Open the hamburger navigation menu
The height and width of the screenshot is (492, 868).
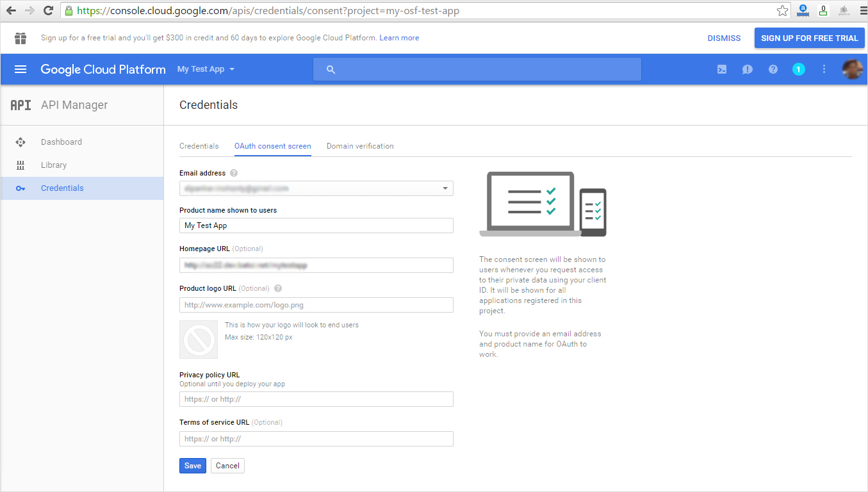click(x=20, y=69)
